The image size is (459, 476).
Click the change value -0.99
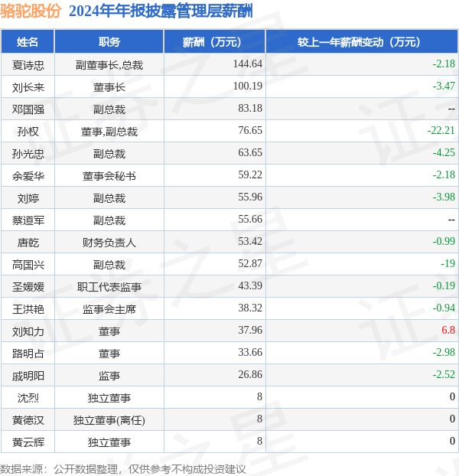coord(444,241)
